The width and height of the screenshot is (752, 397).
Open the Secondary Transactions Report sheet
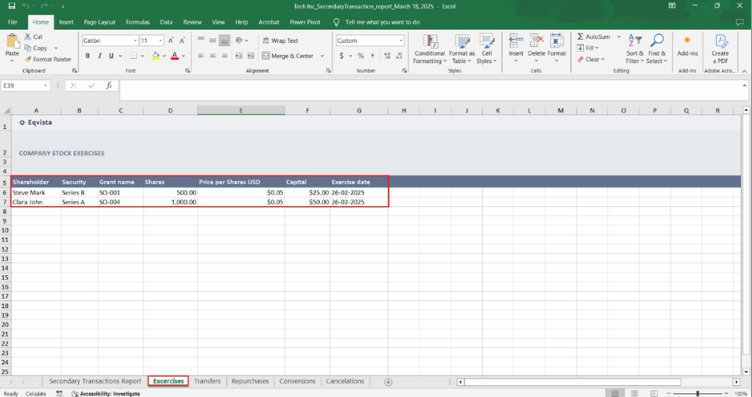95,381
